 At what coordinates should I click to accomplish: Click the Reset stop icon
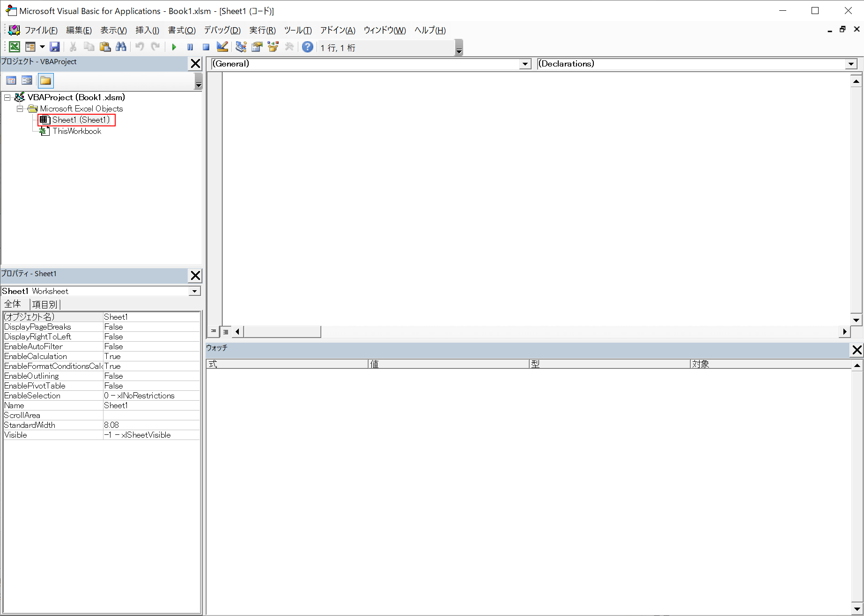tap(206, 47)
